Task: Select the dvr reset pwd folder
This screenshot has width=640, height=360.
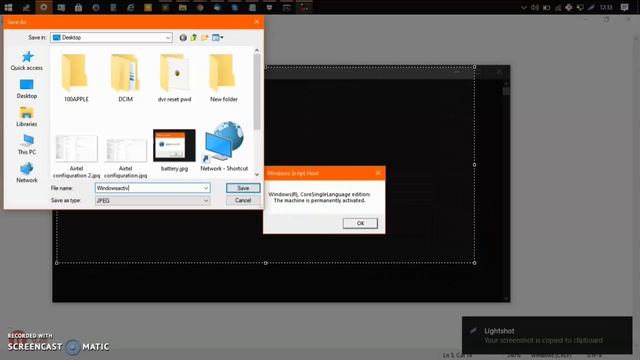Action: pyautogui.click(x=174, y=78)
